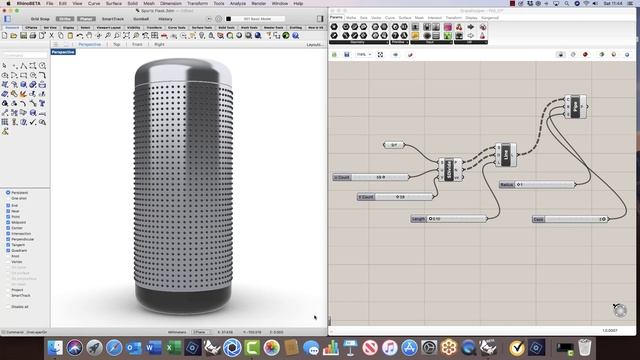Expand the Util group panel in Grasshopper
The image size is (640, 360).
click(471, 42)
